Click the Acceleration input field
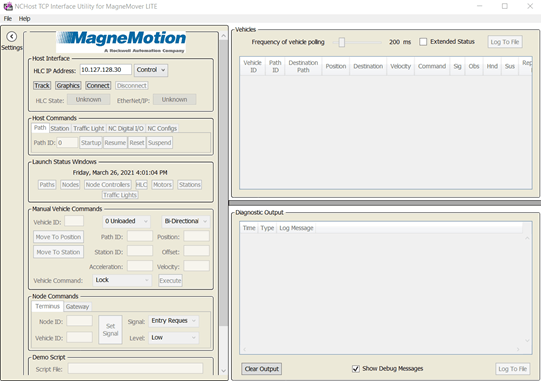 [140, 266]
